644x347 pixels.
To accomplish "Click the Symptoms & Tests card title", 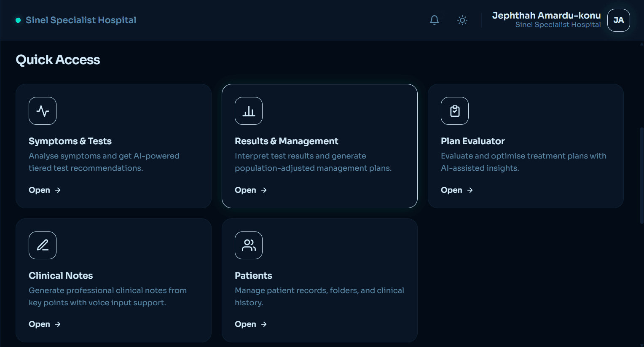I will pos(70,141).
